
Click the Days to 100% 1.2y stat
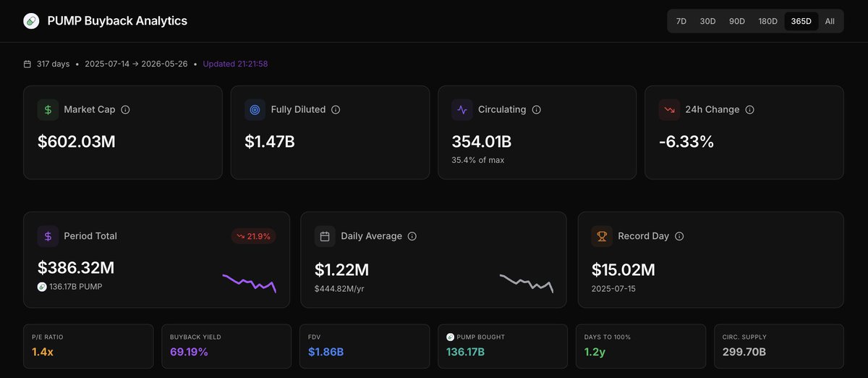pyautogui.click(x=641, y=346)
